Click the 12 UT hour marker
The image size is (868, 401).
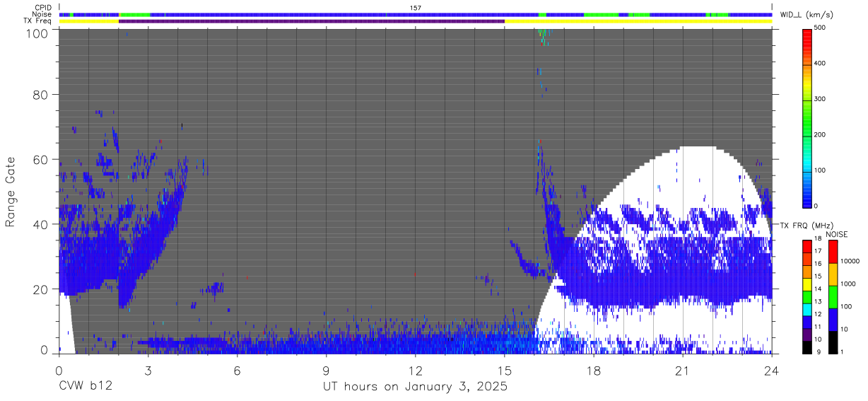(x=416, y=370)
